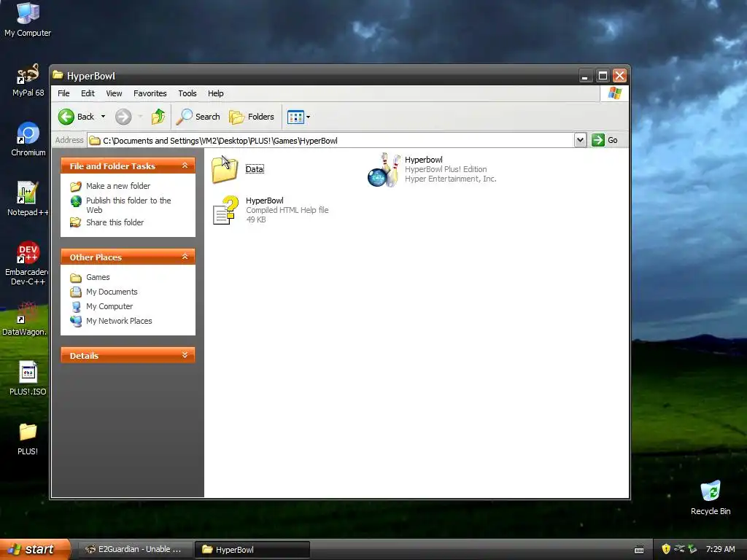Click the green Go button
The height and width of the screenshot is (560, 747).
coord(605,141)
